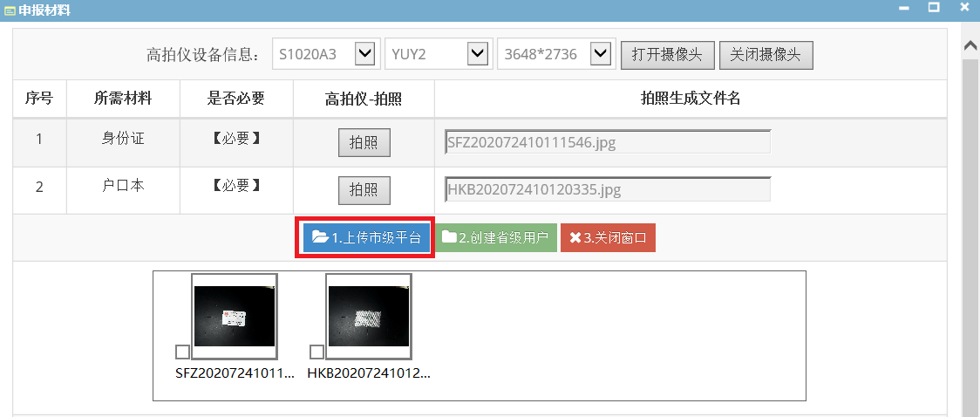Click the 上传市级平台 folder icon button
This screenshot has width=980, height=417.
366,237
